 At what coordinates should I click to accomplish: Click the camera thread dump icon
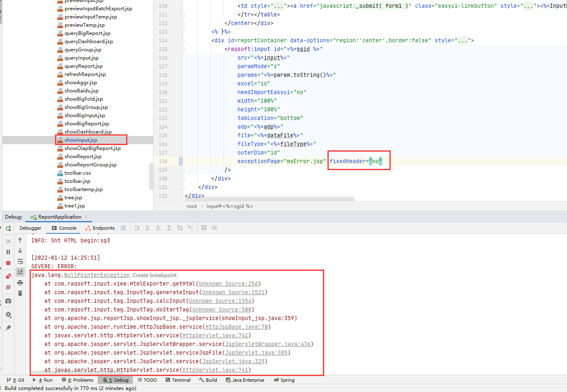click(8, 301)
